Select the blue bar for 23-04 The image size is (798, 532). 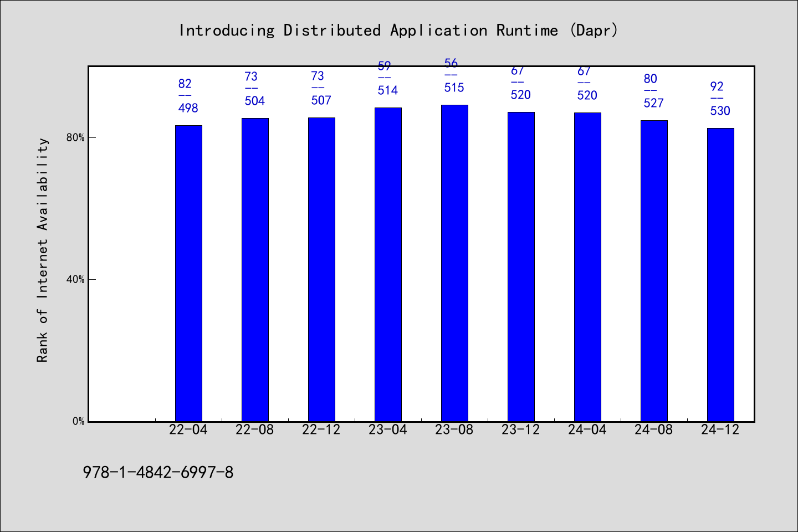[388, 264]
